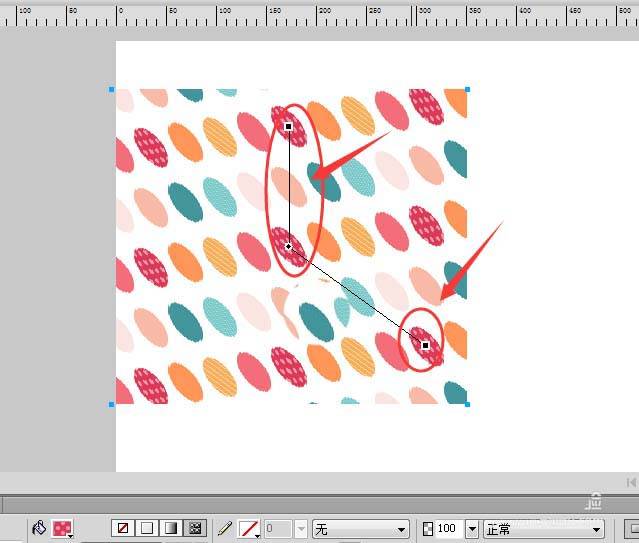Click the stroke size field
The image size is (639, 543).
(277, 528)
